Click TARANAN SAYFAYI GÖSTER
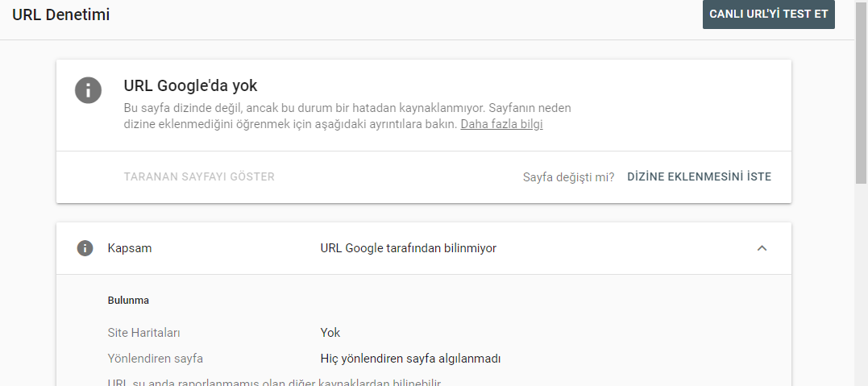Image resolution: width=868 pixels, height=386 pixels. (x=199, y=176)
